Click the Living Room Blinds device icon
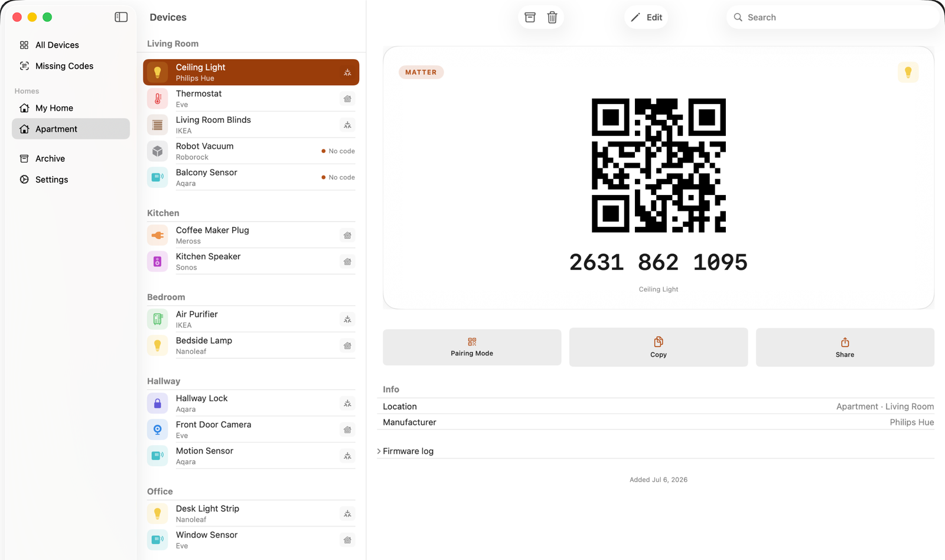Screen dimensions: 945x560 [x=157, y=125]
